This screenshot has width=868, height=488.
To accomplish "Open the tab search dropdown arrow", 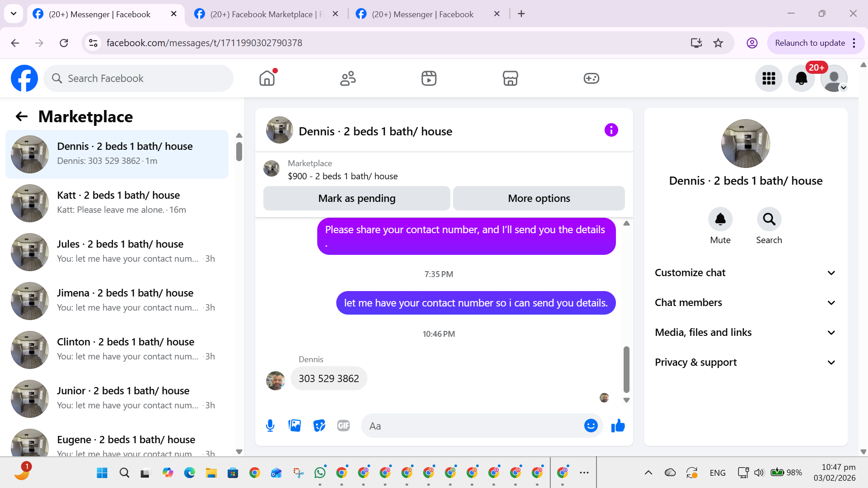I will pos(14,14).
